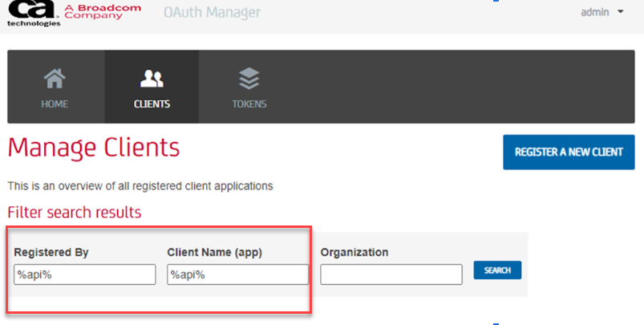Viewport: 644px width, 325px height.
Task: Click the blue Search button
Action: click(497, 270)
